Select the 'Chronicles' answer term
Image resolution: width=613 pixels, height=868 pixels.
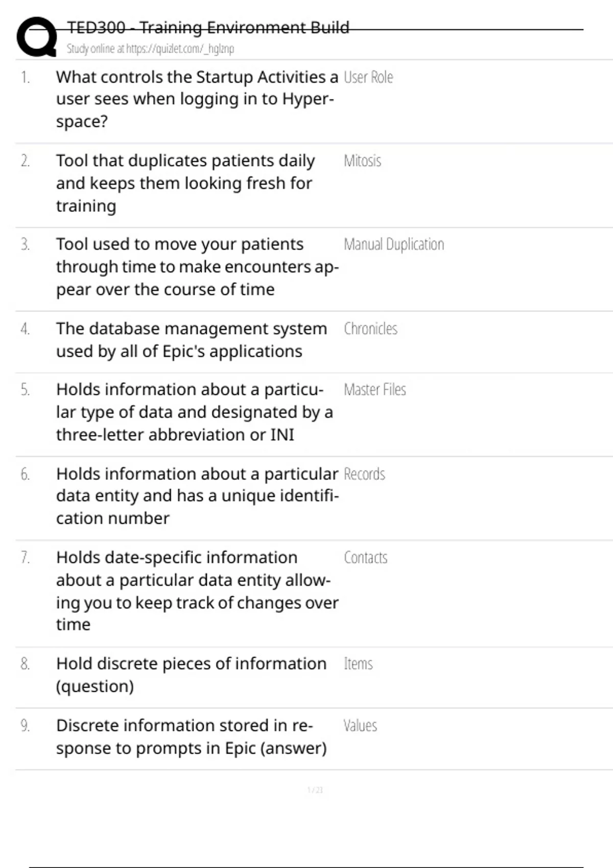click(x=370, y=329)
